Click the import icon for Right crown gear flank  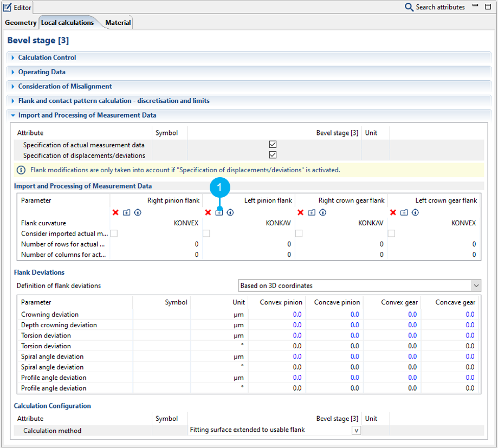312,212
